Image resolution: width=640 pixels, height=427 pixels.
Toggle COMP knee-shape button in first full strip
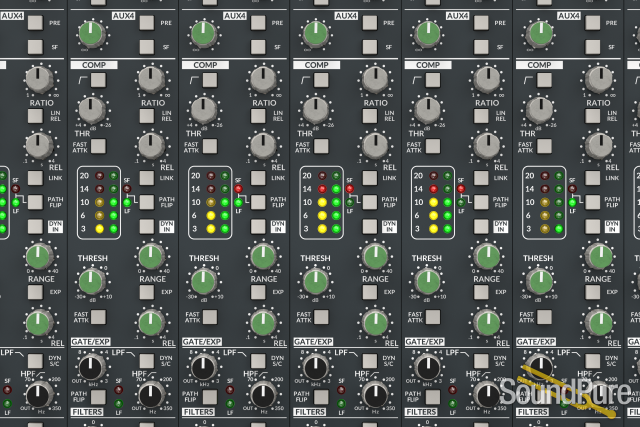(98, 80)
